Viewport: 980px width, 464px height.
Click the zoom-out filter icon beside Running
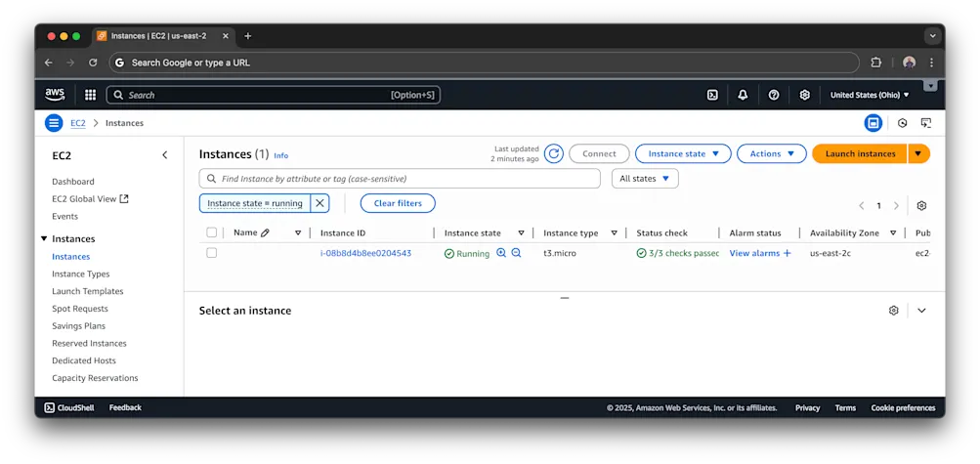pyautogui.click(x=516, y=253)
